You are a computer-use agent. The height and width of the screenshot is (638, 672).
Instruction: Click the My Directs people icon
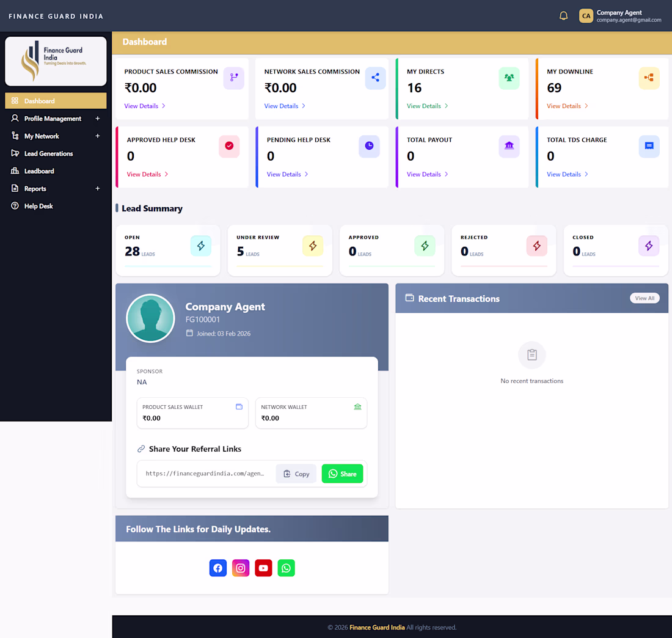[x=509, y=78]
